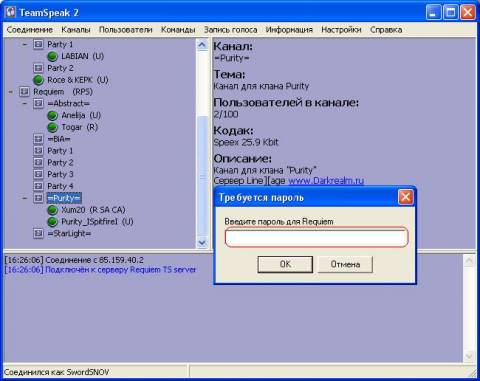Select user Roce & KEPK (U)

point(78,80)
